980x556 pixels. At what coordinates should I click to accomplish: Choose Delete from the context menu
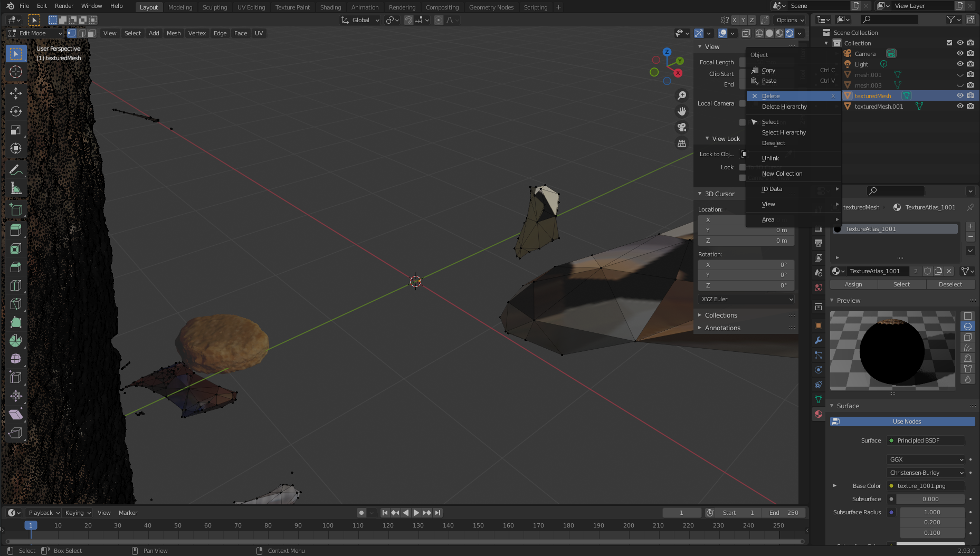(770, 96)
